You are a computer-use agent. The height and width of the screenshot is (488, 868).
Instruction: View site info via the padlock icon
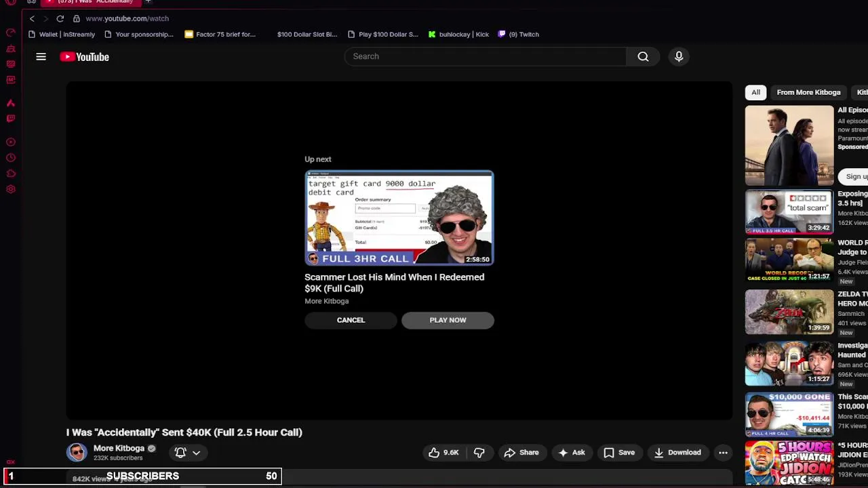click(x=77, y=18)
